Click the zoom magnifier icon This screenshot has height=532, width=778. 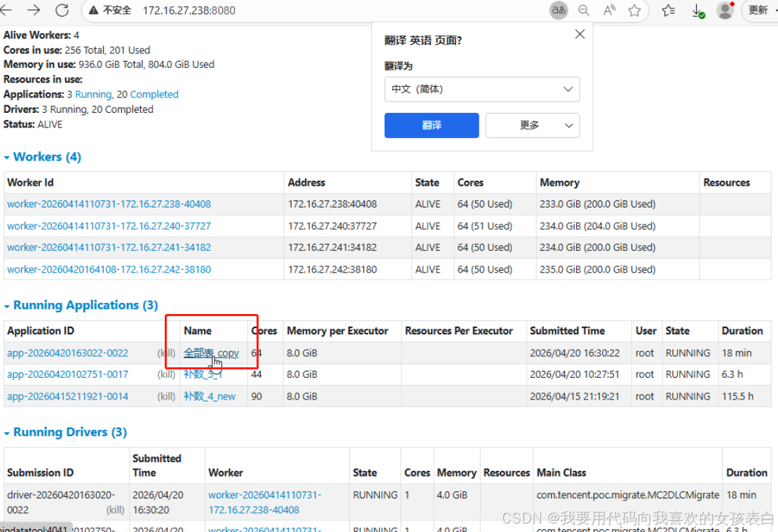click(x=583, y=10)
